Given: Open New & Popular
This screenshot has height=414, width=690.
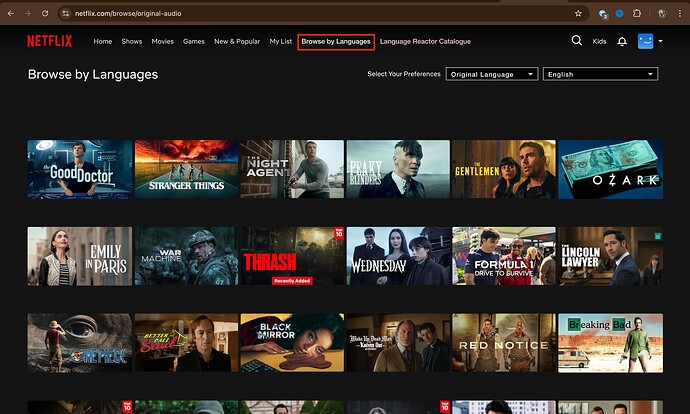Looking at the screenshot, I should point(237,41).
